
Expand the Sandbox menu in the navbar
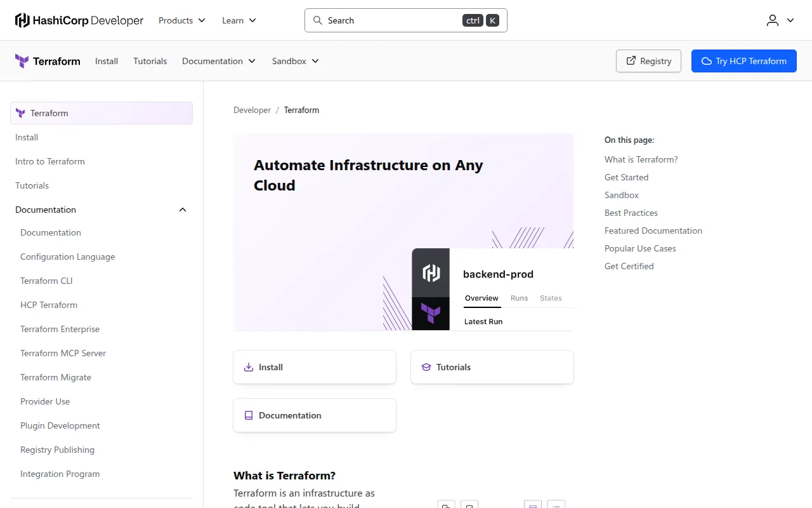(x=296, y=61)
